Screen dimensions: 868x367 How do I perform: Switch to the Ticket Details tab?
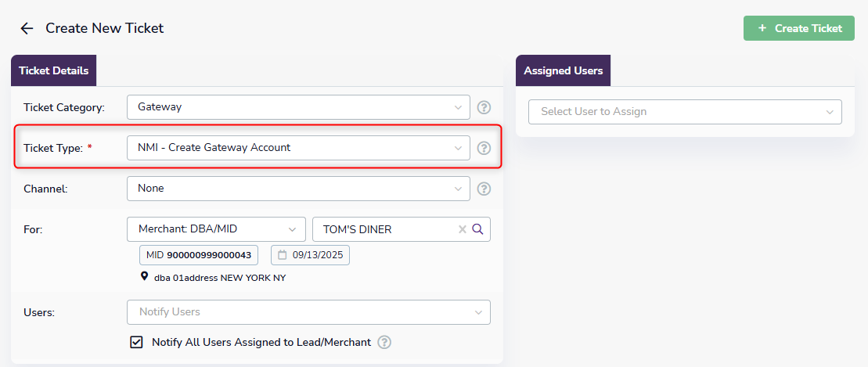(x=53, y=70)
